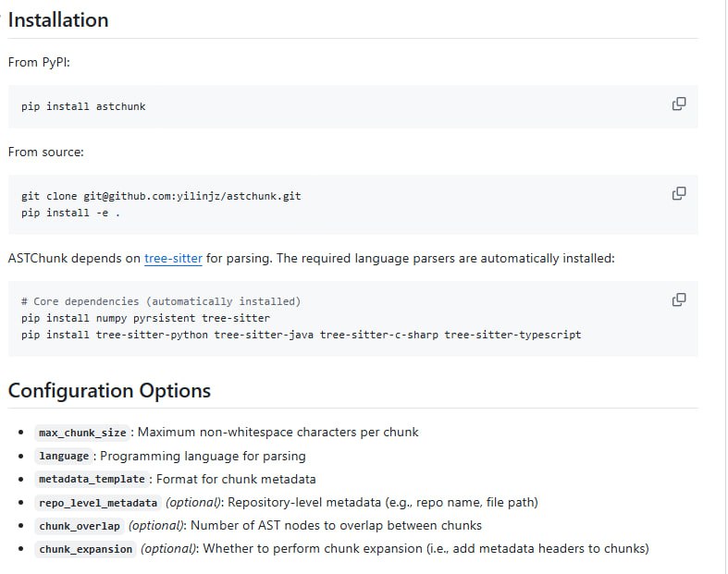This screenshot has height=574, width=728.
Task: Click the "pip install -e ." line
Action: 71,213
